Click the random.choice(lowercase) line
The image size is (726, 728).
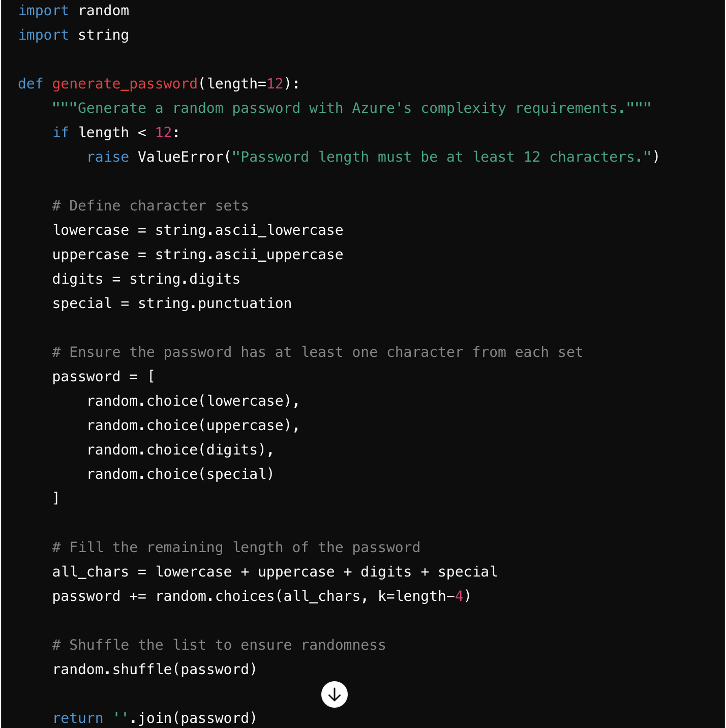point(193,401)
